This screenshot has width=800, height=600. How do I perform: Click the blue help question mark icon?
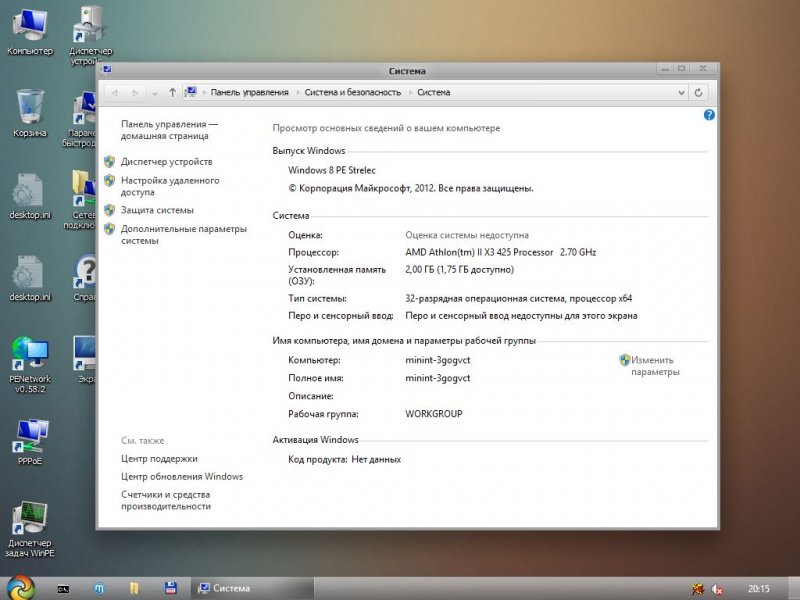pos(709,115)
